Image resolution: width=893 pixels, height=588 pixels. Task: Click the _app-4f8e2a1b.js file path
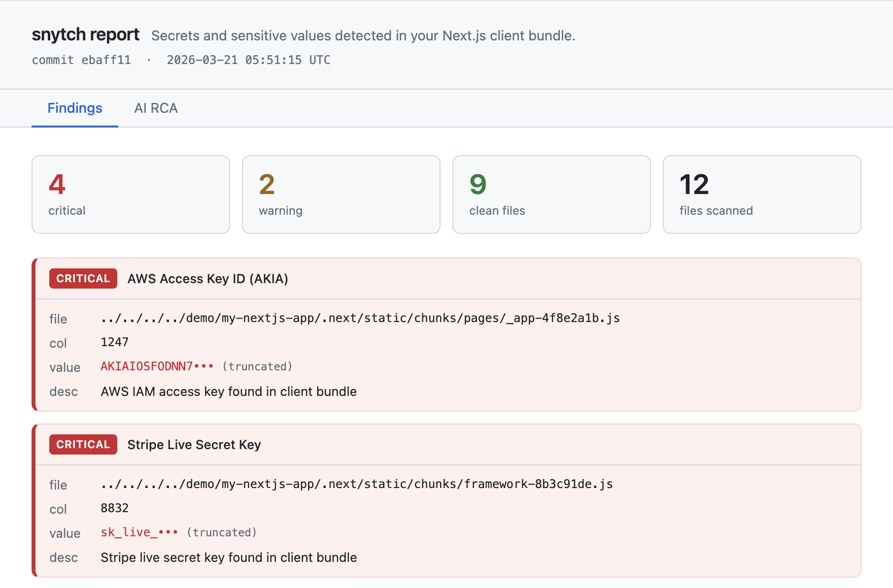pyautogui.click(x=360, y=318)
